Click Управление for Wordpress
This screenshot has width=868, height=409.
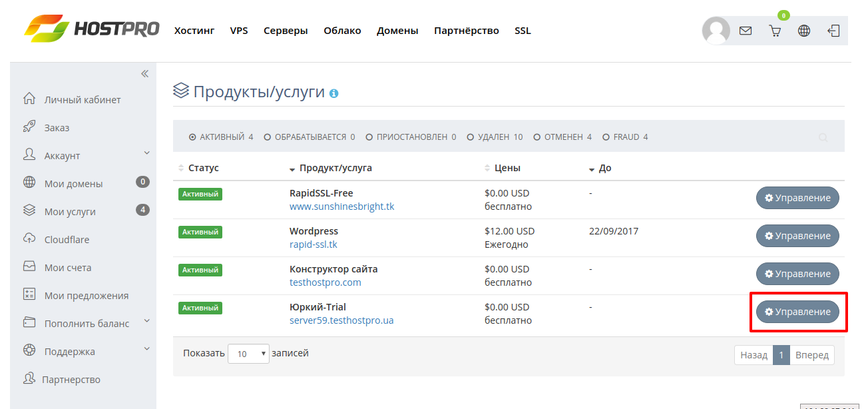(797, 236)
